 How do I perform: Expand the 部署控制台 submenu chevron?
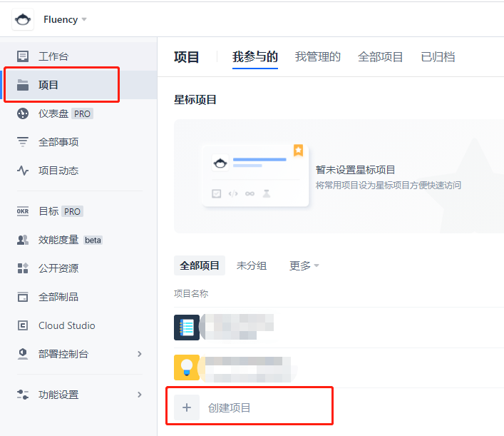pyautogui.click(x=140, y=354)
